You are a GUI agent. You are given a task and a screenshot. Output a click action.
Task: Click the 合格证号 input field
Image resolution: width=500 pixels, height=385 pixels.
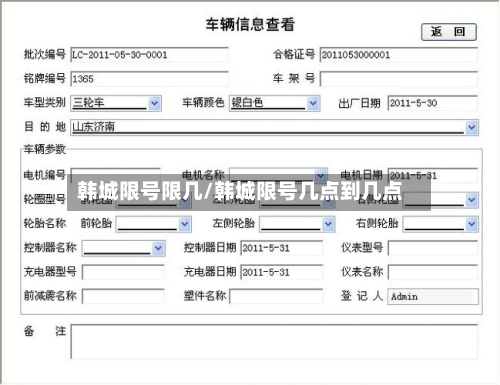coord(399,55)
